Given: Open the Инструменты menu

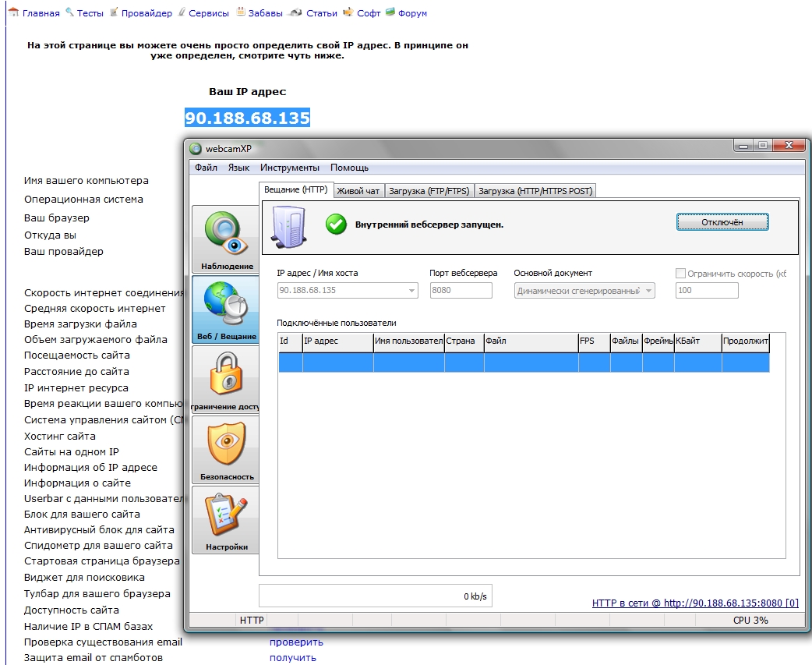Looking at the screenshot, I should [x=289, y=168].
